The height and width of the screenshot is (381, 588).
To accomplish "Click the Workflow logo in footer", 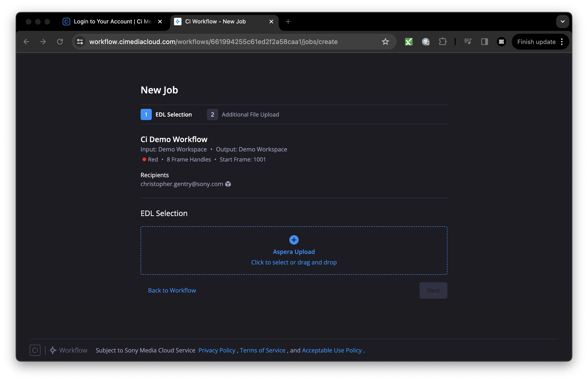I will coord(69,350).
